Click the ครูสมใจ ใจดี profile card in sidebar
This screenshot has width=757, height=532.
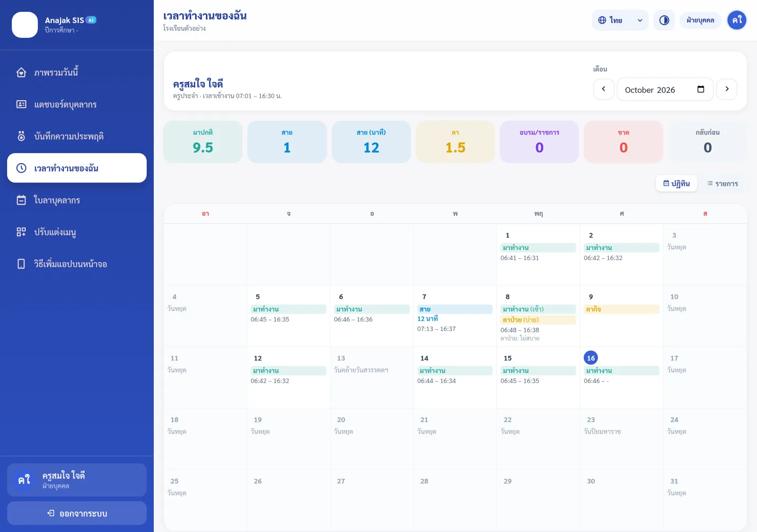(x=77, y=480)
